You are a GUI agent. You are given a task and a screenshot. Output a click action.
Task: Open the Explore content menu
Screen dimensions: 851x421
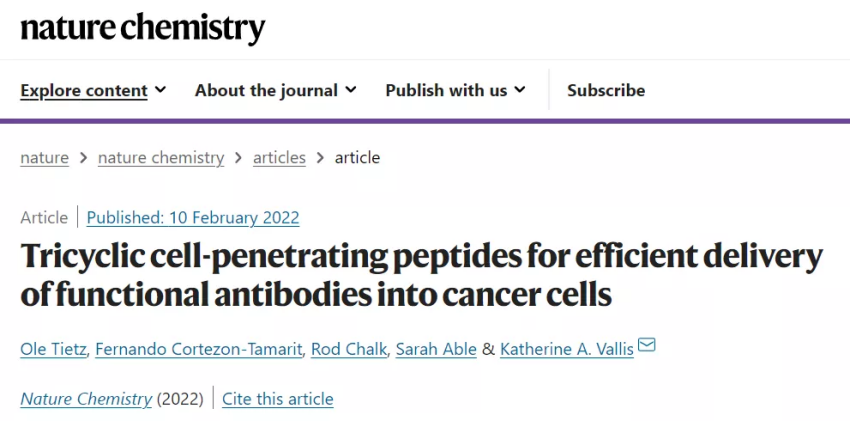pyautogui.click(x=93, y=90)
